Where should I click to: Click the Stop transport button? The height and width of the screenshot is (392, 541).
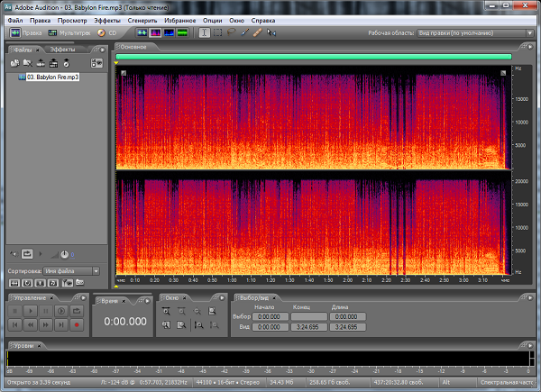coord(15,310)
